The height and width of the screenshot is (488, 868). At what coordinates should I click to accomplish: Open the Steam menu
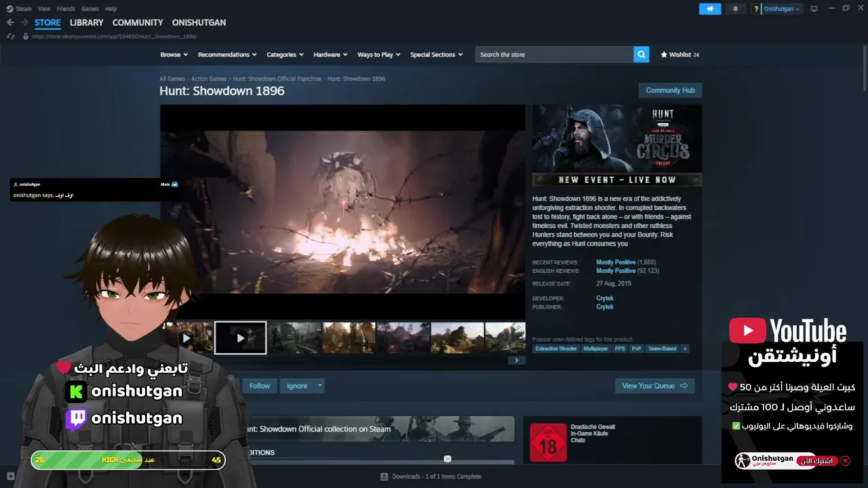23,9
